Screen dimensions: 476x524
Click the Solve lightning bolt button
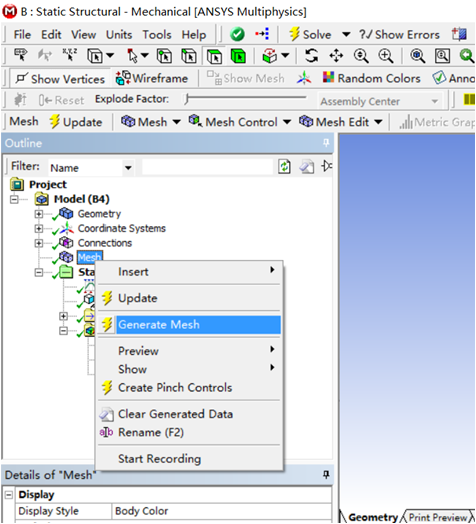(310, 34)
